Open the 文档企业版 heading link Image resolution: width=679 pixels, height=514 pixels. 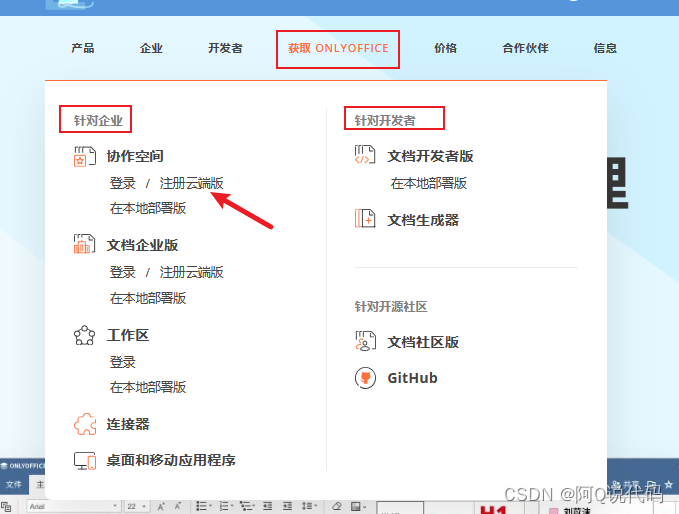(142, 245)
